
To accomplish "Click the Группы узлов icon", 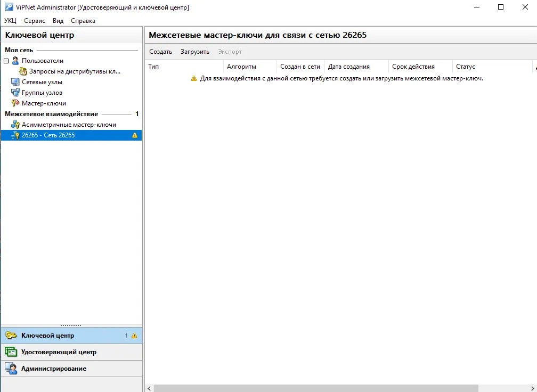I will pyautogui.click(x=15, y=93).
